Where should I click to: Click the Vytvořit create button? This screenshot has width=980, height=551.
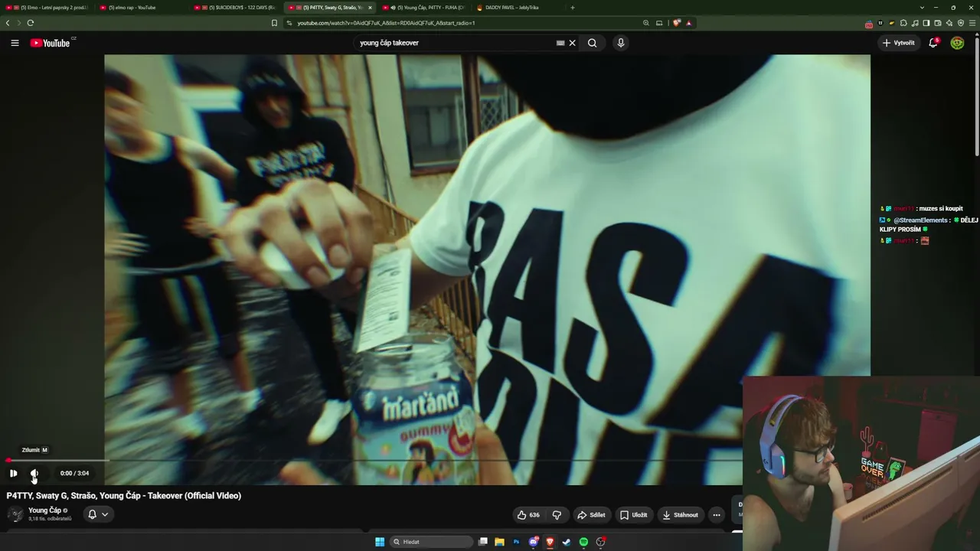[x=899, y=43]
